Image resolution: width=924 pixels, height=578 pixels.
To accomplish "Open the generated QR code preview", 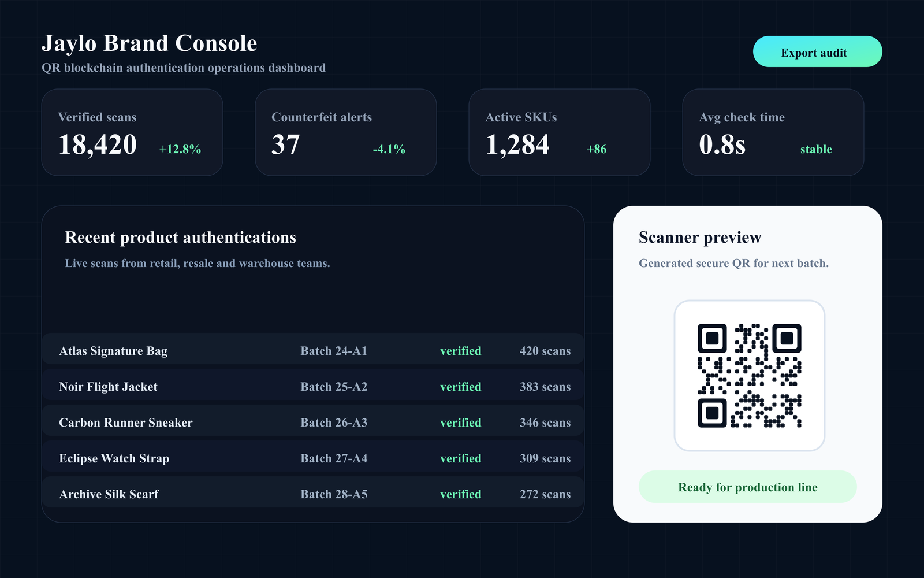I will pyautogui.click(x=749, y=376).
